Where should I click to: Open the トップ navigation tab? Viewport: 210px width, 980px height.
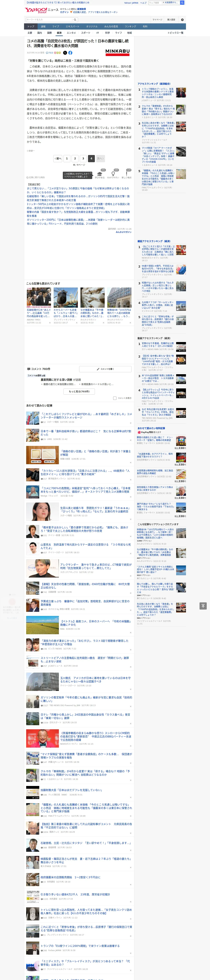(31, 27)
